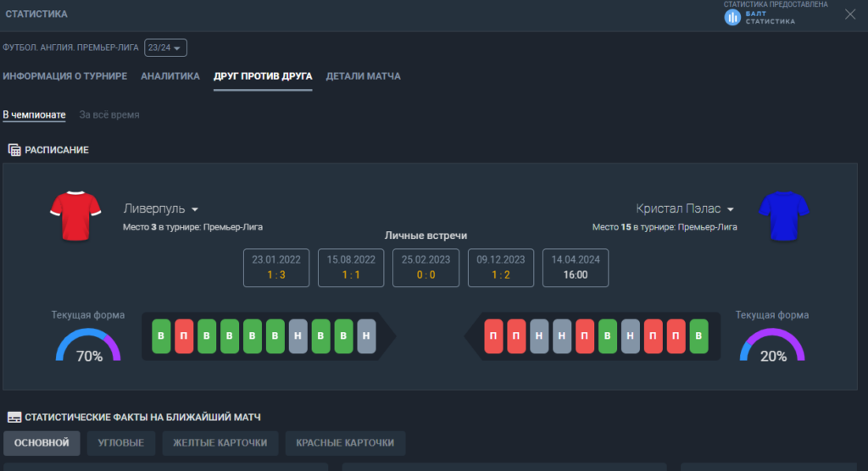This screenshot has width=868, height=471.
Task: Click the calendar icon beside Расписание
Action: pos(14,150)
